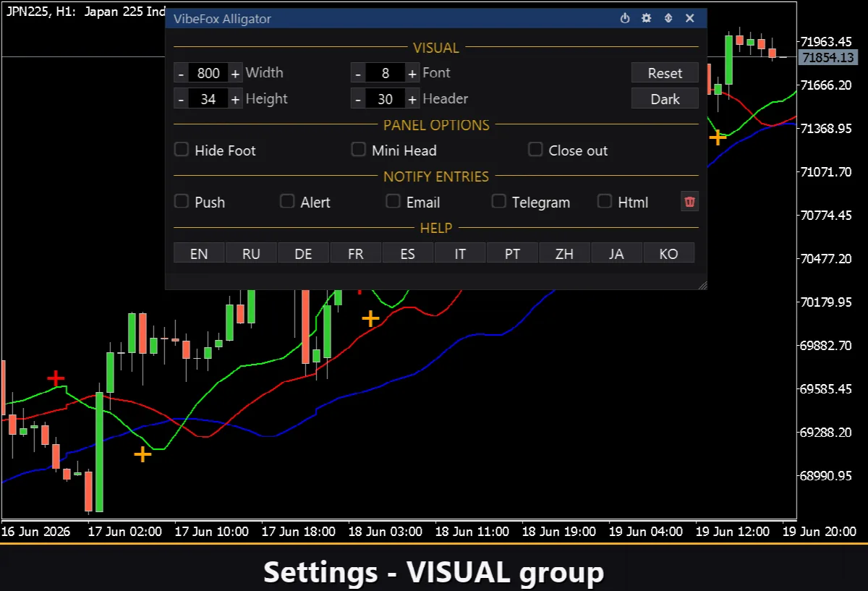Increase Width with the plus button
The image size is (868, 591).
(x=235, y=73)
